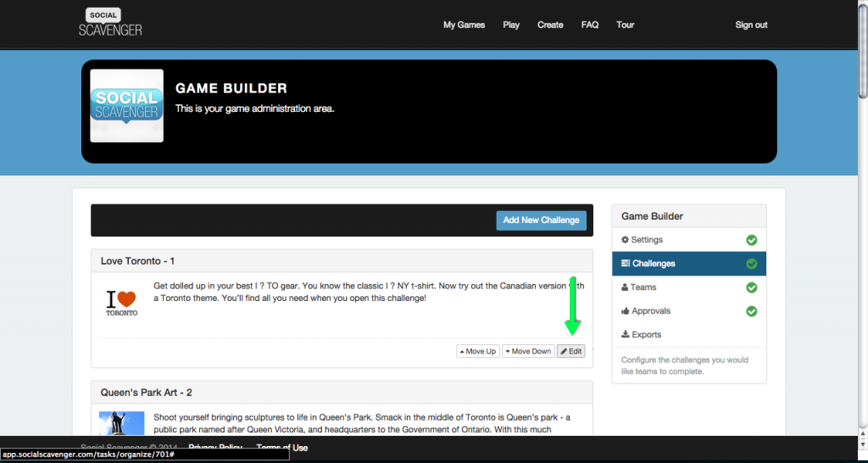Click the 'Configure the challenges' sidebar help text
This screenshot has height=463, width=868.
[685, 365]
